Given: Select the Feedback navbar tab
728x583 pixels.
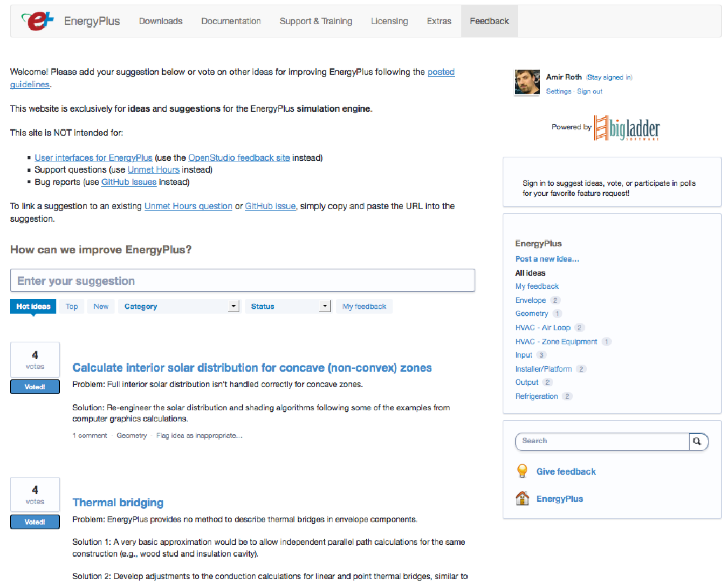Looking at the screenshot, I should click(489, 21).
